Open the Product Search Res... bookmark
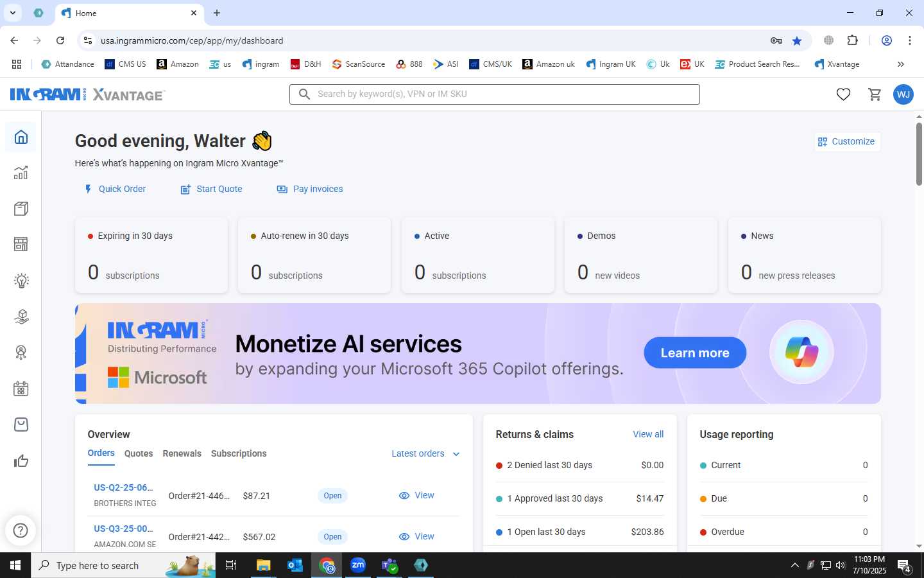Image resolution: width=924 pixels, height=578 pixels. (757, 64)
